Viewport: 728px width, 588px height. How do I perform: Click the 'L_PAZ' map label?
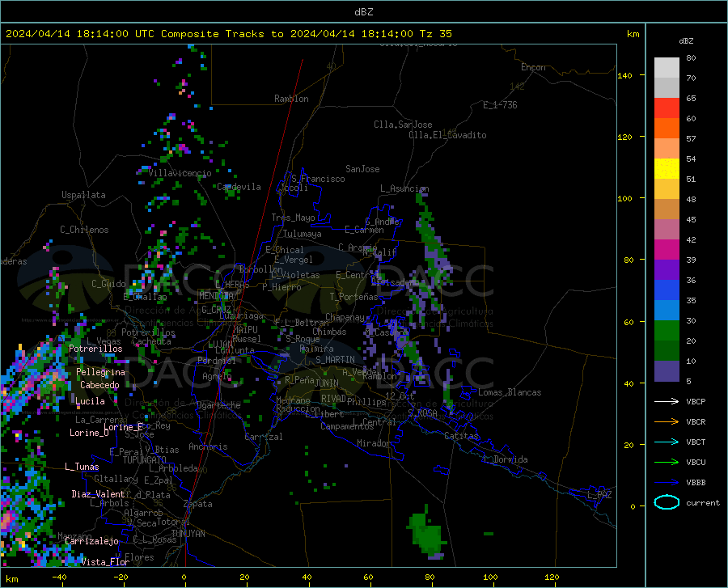click(x=600, y=495)
